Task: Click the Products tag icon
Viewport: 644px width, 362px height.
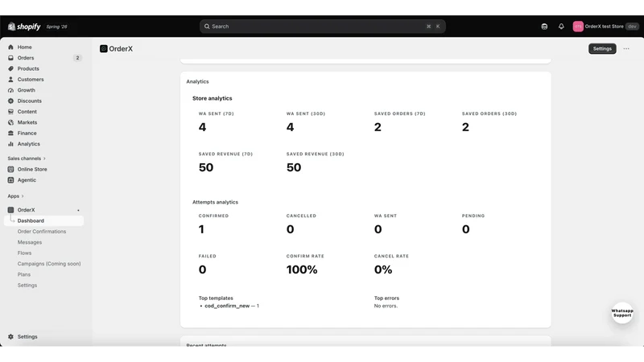Action: 10,68
